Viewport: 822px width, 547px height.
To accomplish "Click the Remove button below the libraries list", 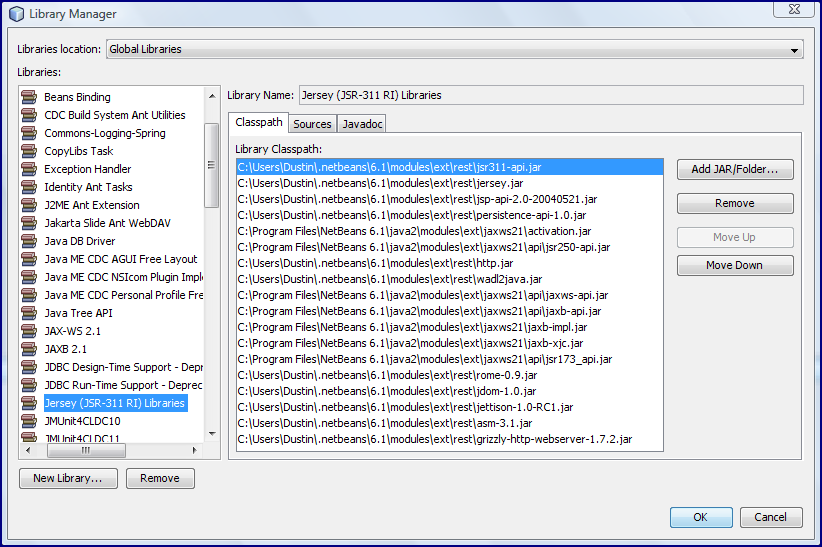I will [x=160, y=478].
